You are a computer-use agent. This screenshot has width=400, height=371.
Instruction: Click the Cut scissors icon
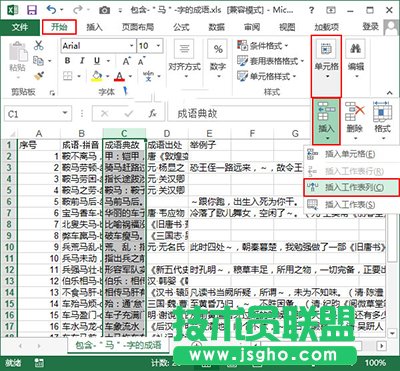[39, 45]
